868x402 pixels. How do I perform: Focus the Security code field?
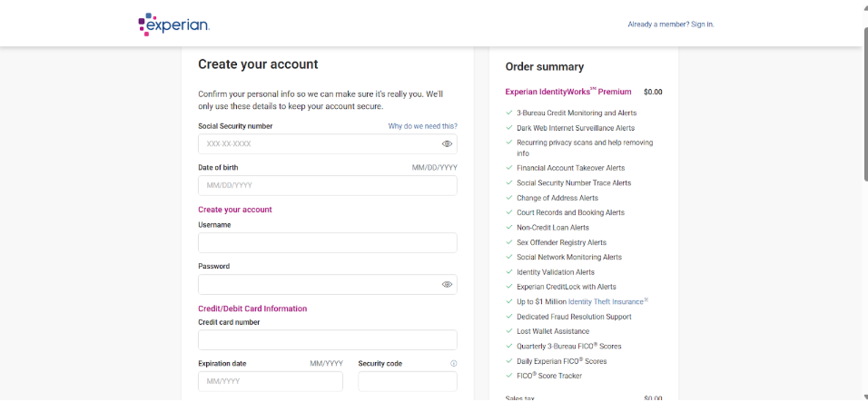(408, 381)
